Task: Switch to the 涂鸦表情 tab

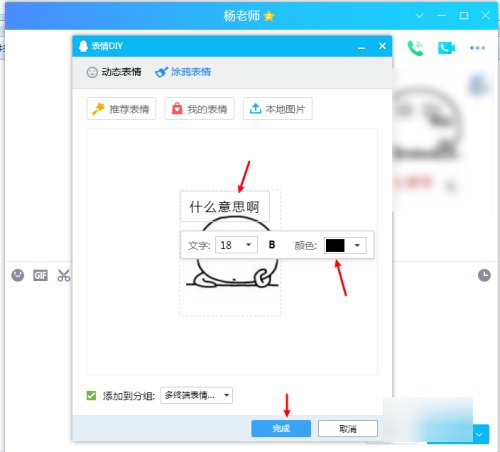Action: [x=183, y=72]
